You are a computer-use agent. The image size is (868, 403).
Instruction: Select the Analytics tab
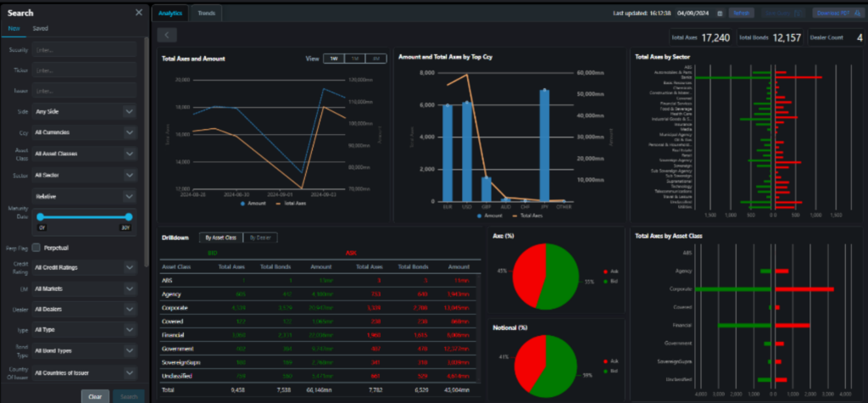(x=170, y=13)
